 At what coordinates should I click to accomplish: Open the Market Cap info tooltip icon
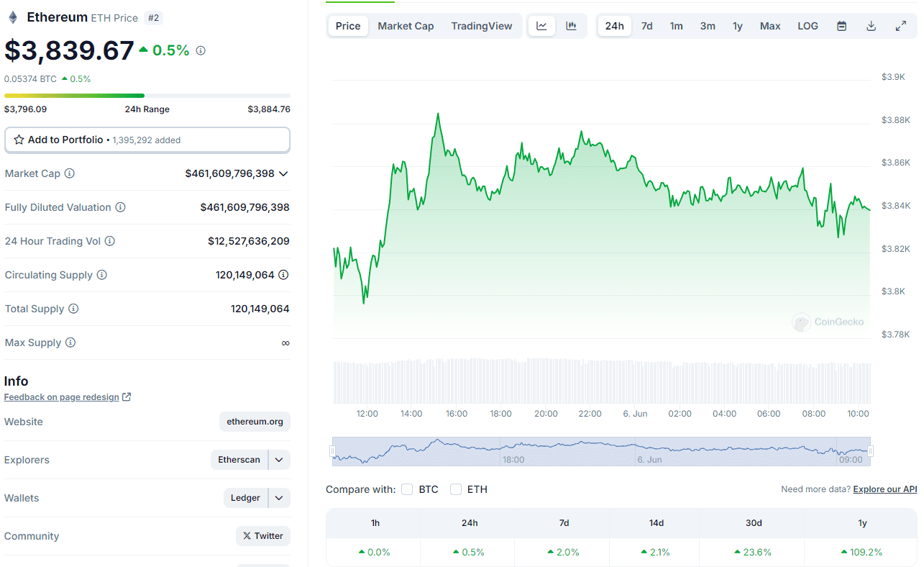coord(70,173)
